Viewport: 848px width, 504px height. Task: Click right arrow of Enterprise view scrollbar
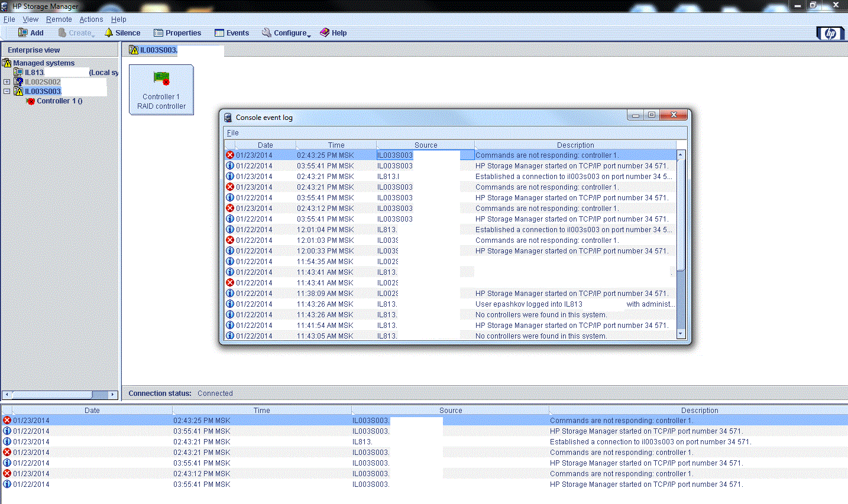[x=113, y=394]
